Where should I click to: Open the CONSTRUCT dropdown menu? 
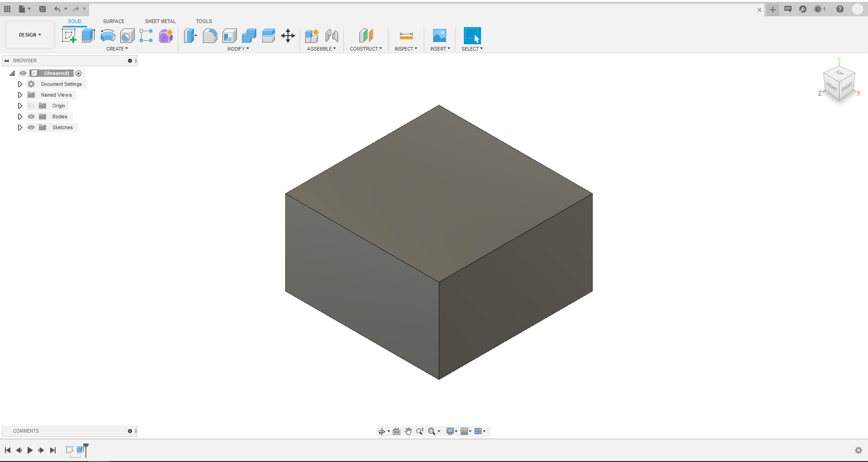(366, 49)
